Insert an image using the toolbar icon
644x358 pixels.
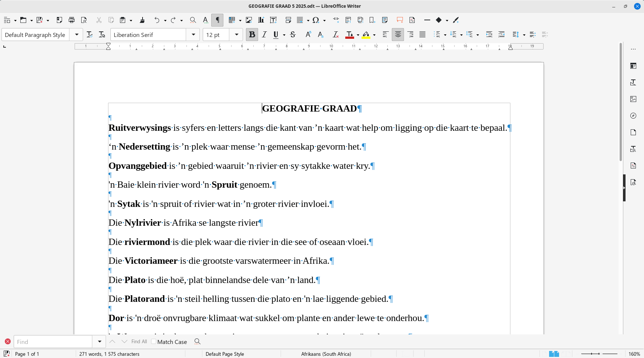coord(249,20)
